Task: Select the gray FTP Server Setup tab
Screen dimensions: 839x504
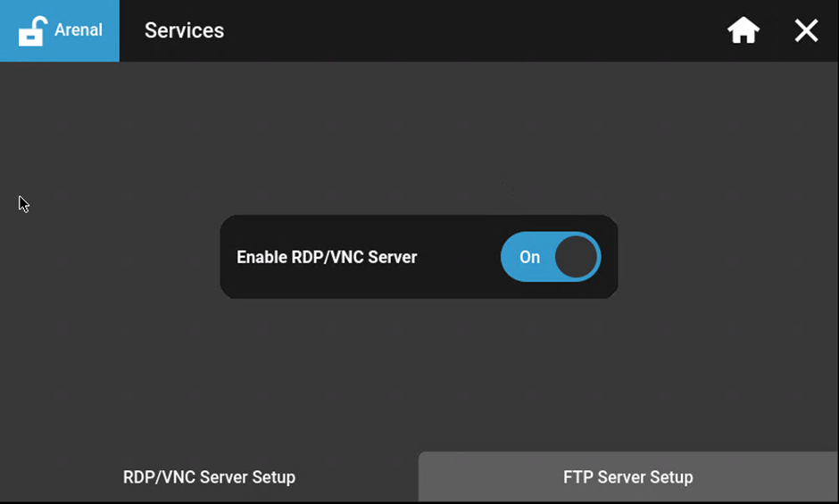Action: (628, 477)
